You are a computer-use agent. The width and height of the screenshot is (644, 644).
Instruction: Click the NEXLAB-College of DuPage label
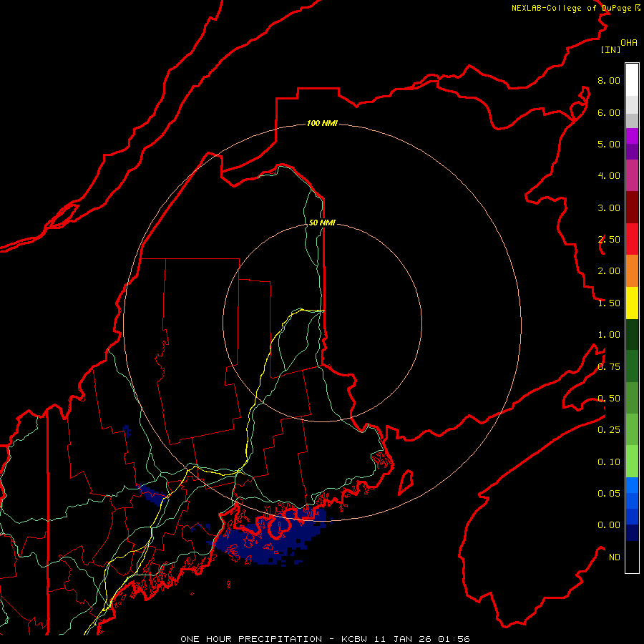point(571,8)
